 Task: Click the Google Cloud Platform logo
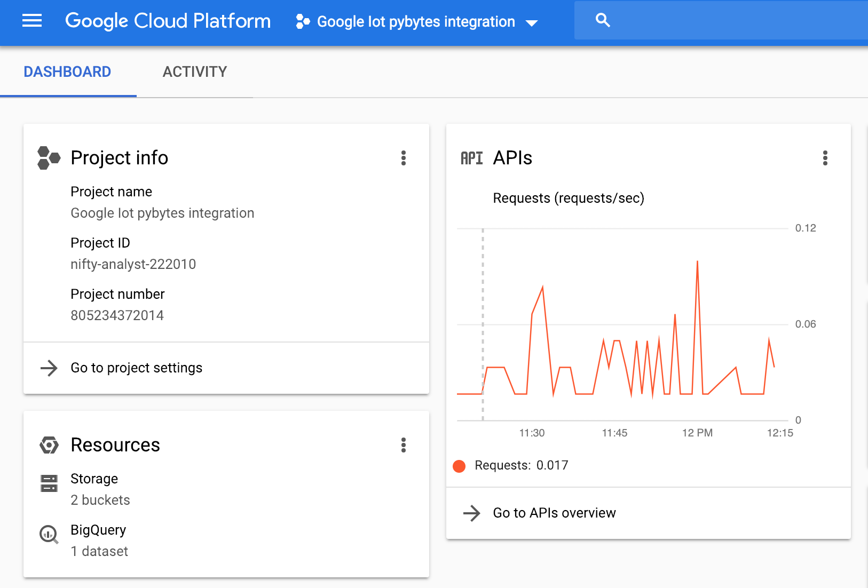click(x=168, y=21)
